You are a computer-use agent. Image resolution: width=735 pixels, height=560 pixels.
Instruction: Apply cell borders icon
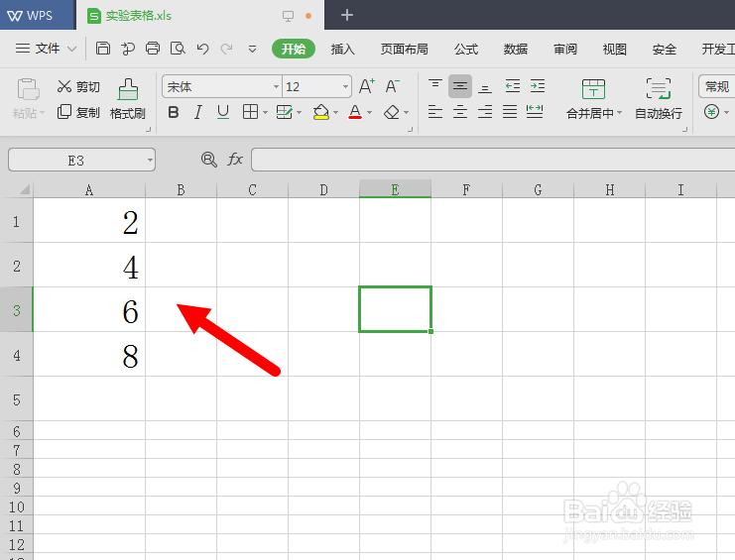250,112
